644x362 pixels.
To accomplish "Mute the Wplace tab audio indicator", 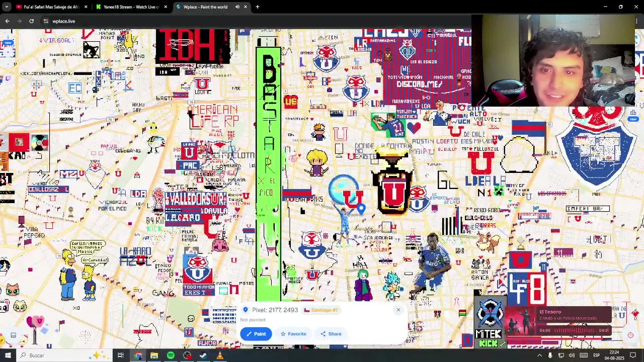I will [237, 7].
